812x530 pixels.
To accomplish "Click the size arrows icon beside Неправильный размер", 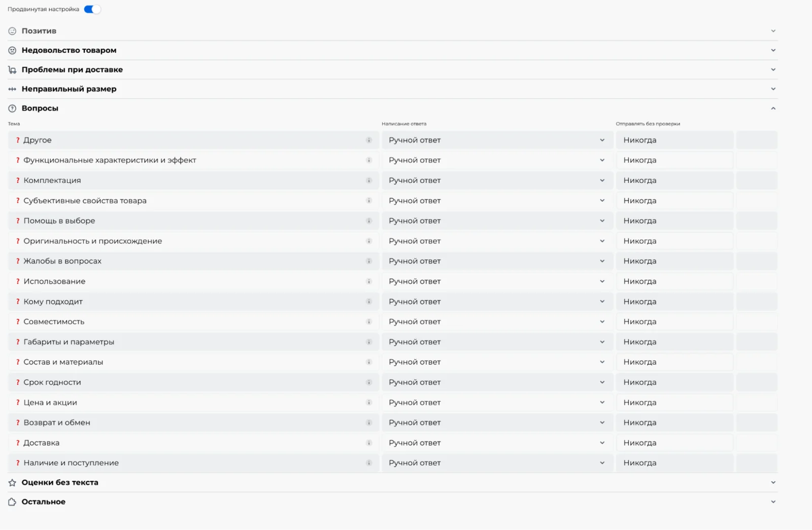I will tap(12, 89).
